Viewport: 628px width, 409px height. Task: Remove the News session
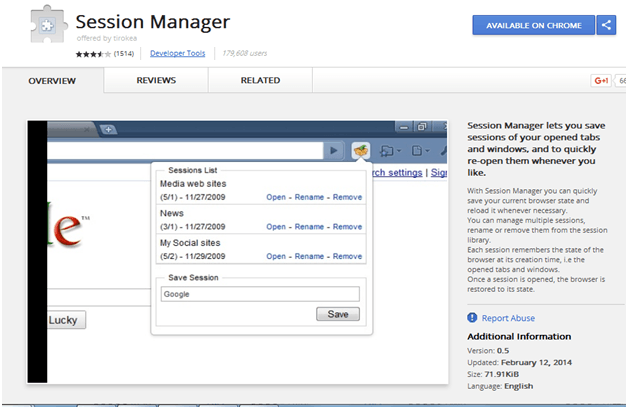[347, 227]
